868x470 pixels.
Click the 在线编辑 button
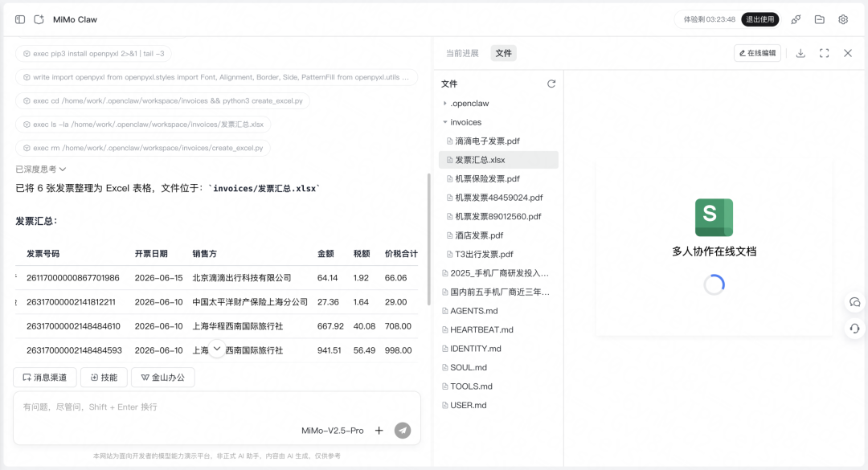coord(757,53)
